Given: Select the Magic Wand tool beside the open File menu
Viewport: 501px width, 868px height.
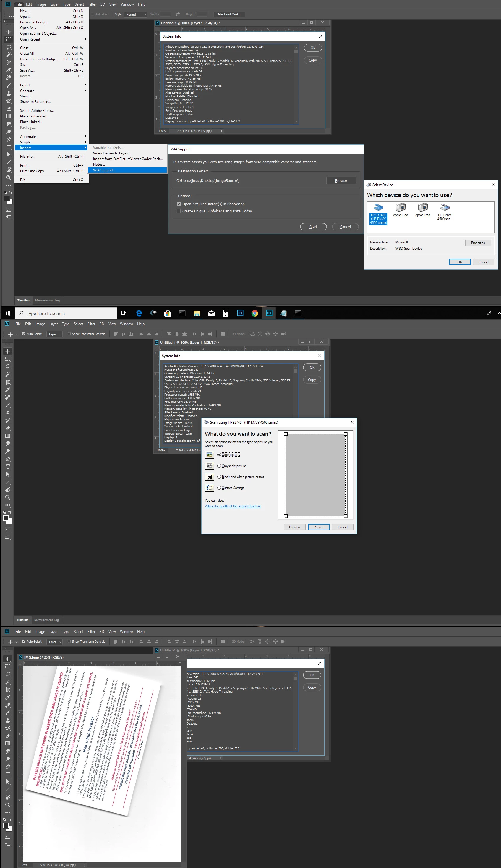Looking at the screenshot, I should (x=9, y=55).
